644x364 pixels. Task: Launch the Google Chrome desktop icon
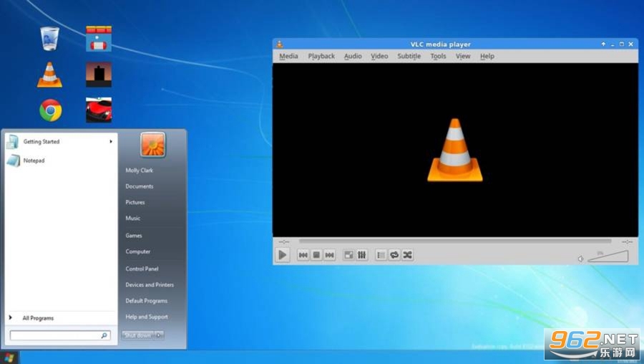click(51, 110)
